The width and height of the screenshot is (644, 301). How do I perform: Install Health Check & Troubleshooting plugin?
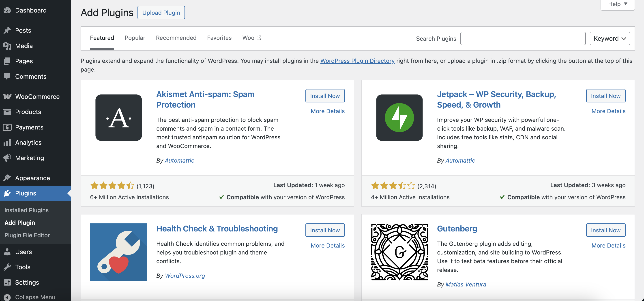(x=325, y=230)
